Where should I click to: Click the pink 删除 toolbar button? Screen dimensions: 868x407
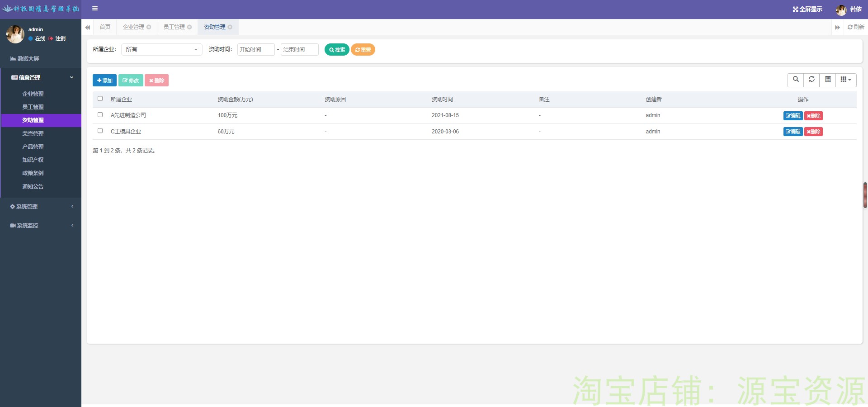[x=156, y=80]
